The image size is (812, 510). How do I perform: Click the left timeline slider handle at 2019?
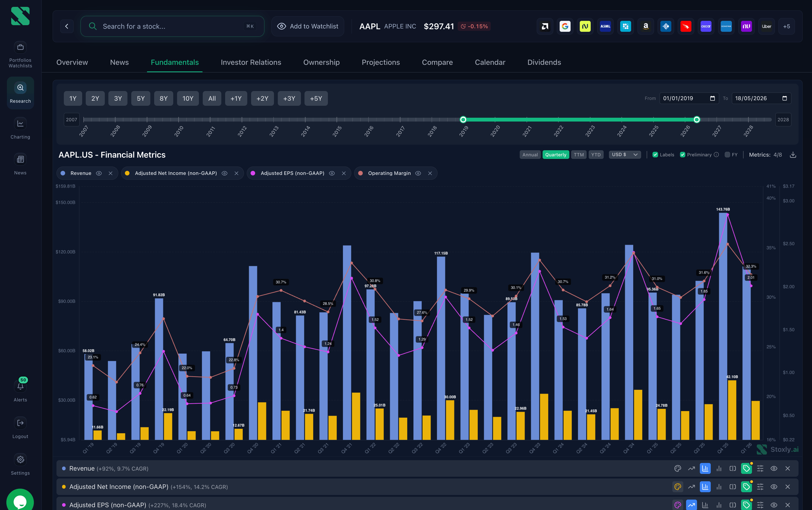(x=463, y=120)
